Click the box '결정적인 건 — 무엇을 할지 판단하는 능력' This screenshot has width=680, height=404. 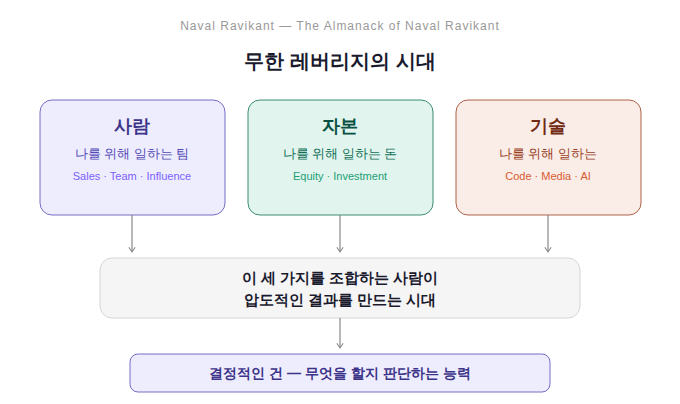point(340,373)
